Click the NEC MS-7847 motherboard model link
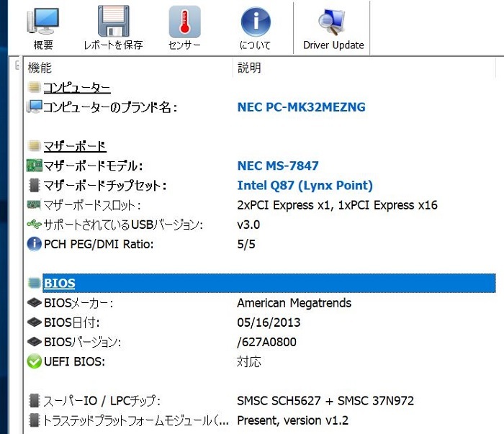 coord(278,166)
